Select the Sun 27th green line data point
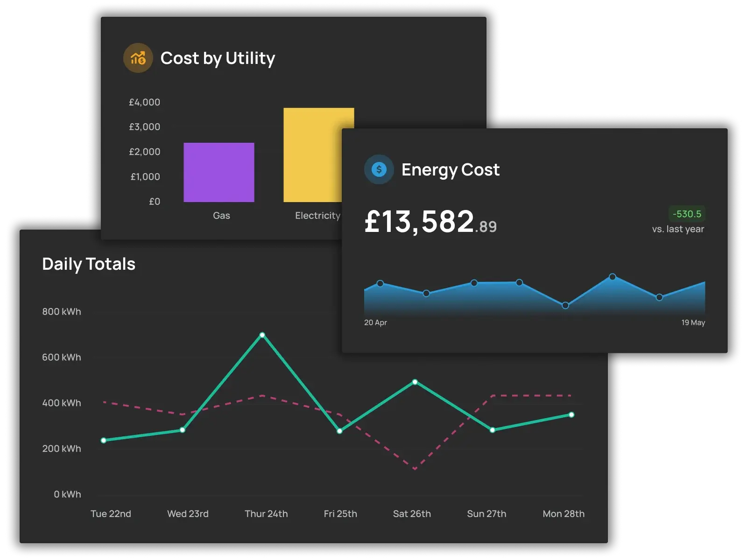The height and width of the screenshot is (560, 747). 493,430
